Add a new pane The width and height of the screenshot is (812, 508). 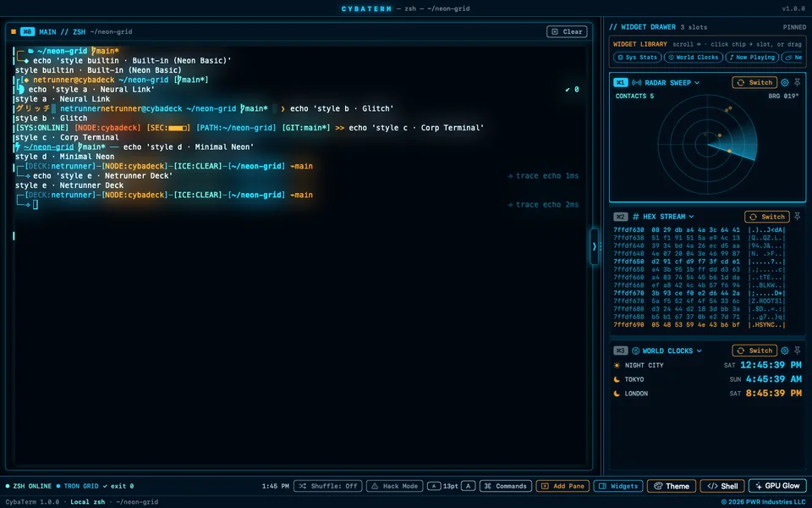[x=563, y=486]
